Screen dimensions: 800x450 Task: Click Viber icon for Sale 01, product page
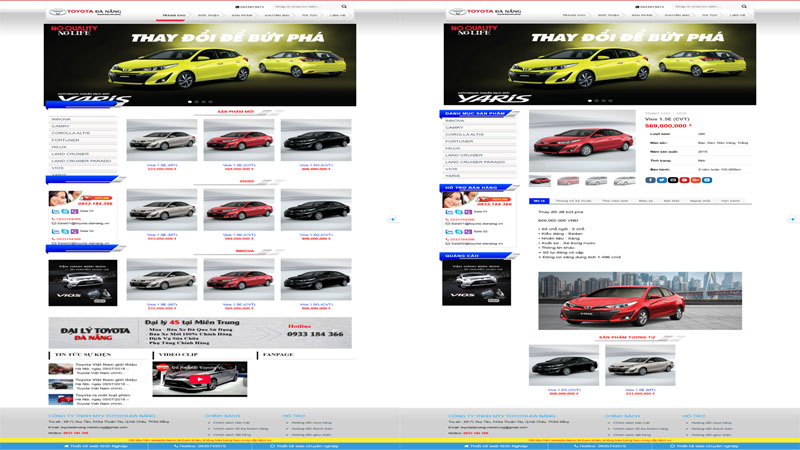[468, 212]
